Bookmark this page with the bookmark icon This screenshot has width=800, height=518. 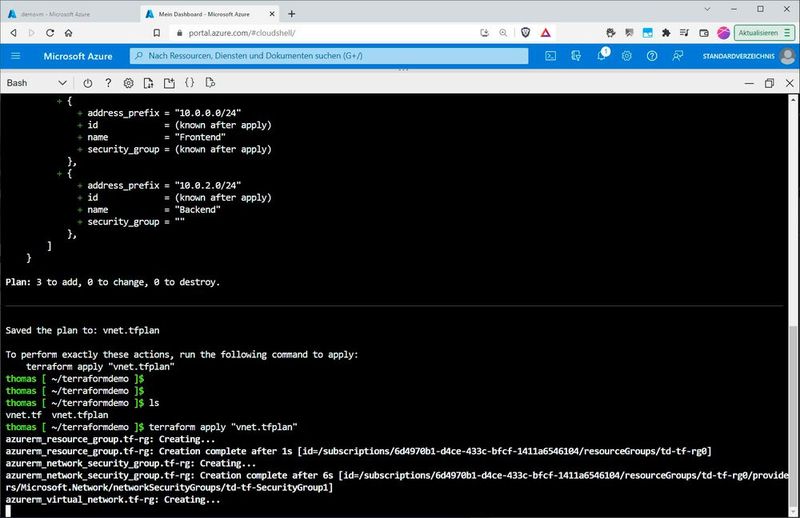(x=157, y=33)
